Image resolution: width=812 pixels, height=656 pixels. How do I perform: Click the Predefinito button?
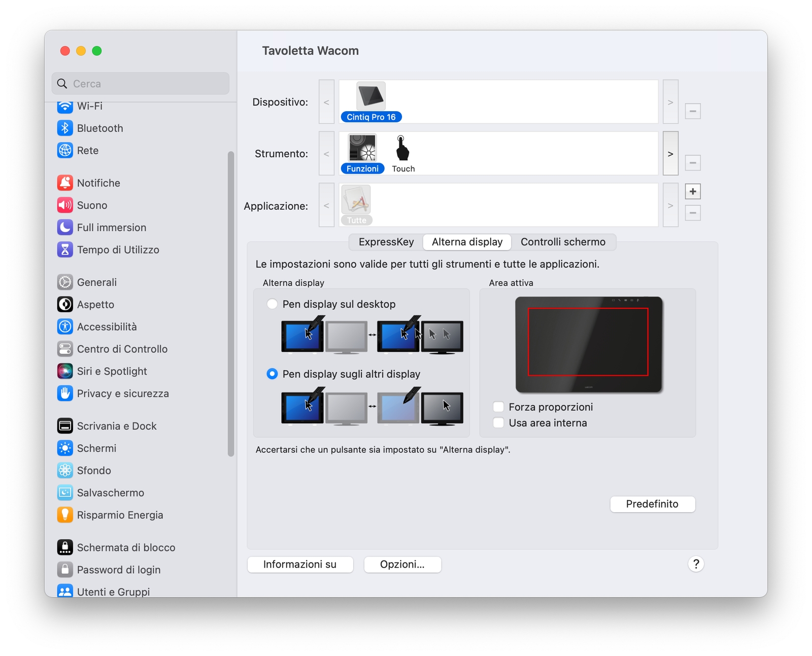coord(653,504)
